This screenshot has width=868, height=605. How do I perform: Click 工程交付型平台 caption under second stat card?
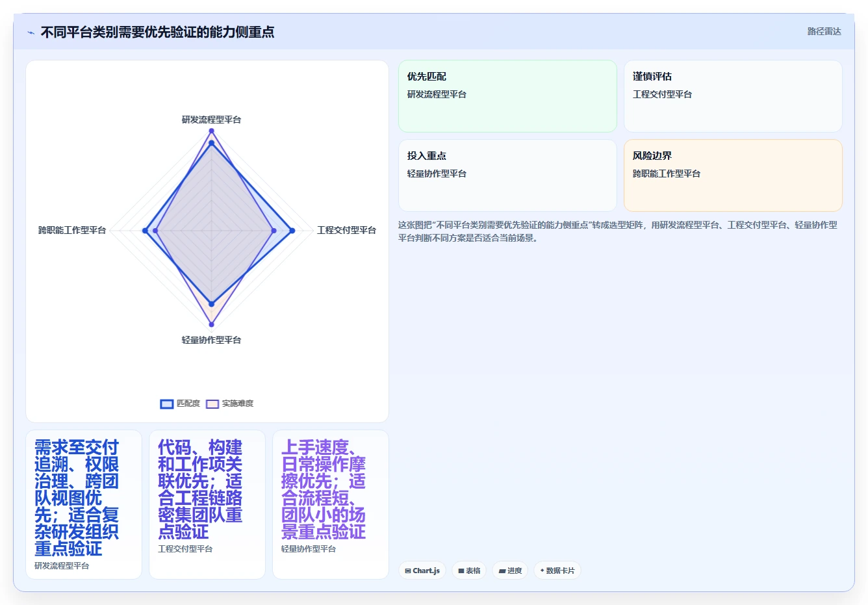pyautogui.click(x=185, y=549)
